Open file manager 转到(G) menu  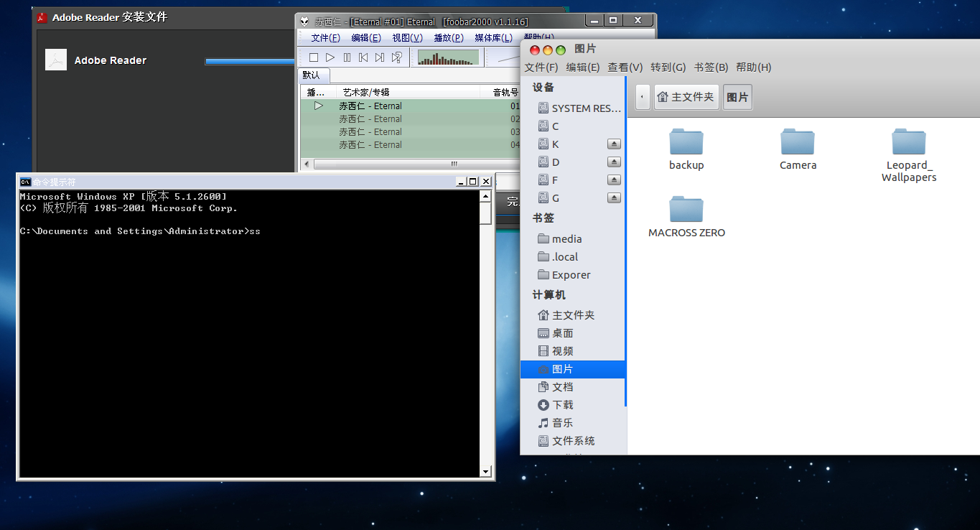tap(668, 68)
